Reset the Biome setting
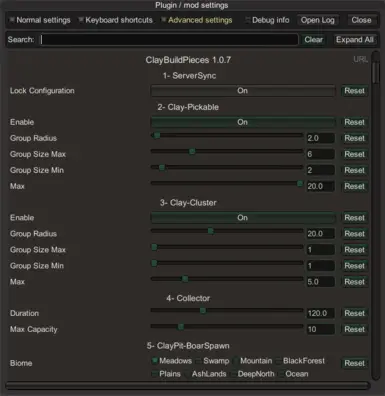385x396 pixels. click(354, 363)
